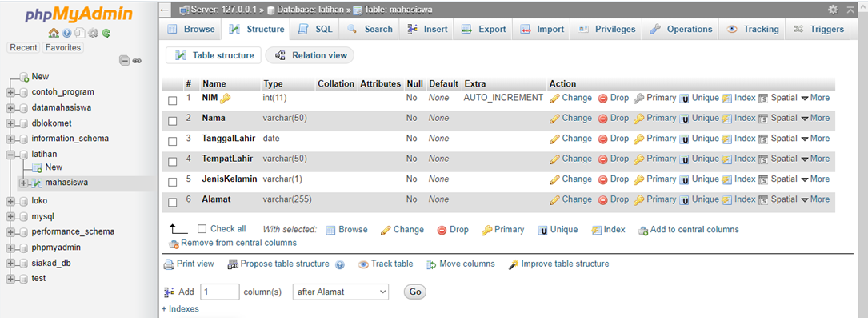Click With selected Drop red icon
The height and width of the screenshot is (318, 868).
[x=442, y=231]
